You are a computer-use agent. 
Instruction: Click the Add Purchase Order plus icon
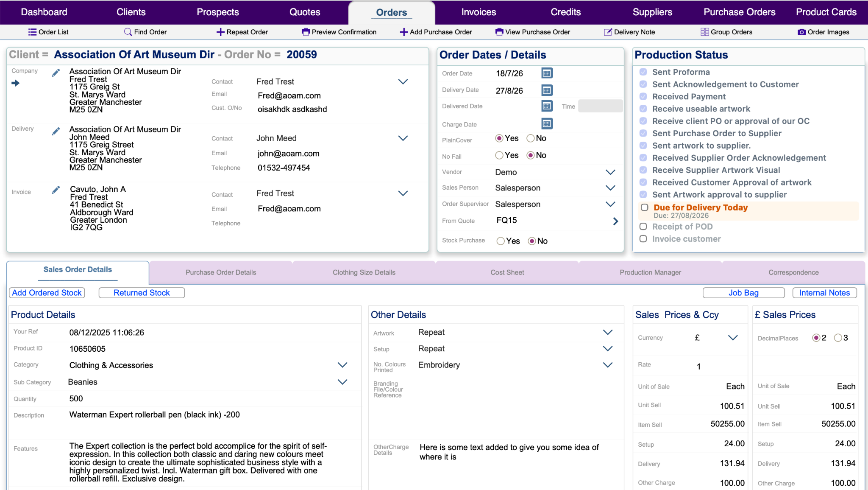[x=404, y=32]
